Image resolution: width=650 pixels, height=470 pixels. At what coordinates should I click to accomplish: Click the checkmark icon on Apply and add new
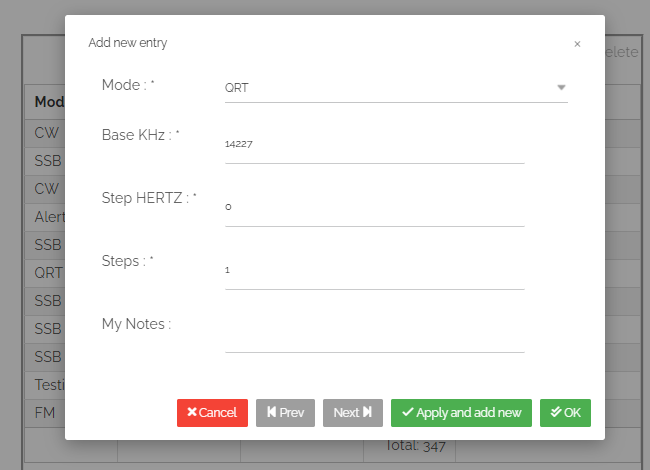coord(407,413)
